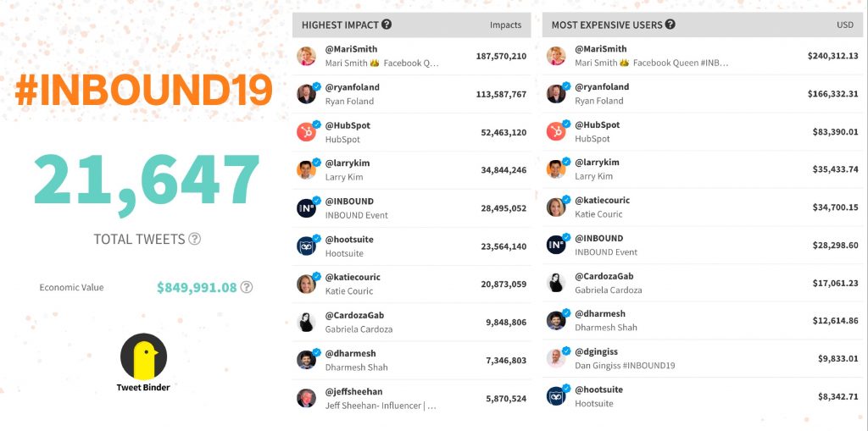
Task: Open @ryanfoland handle in Highest Impact list
Action: pyautogui.click(x=352, y=87)
